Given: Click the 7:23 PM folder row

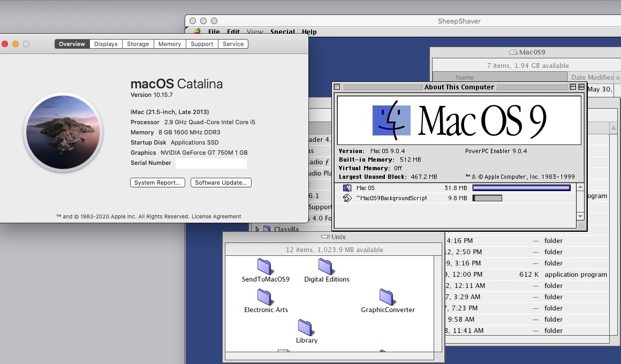Looking at the screenshot, I should pyautogui.click(x=527, y=308).
